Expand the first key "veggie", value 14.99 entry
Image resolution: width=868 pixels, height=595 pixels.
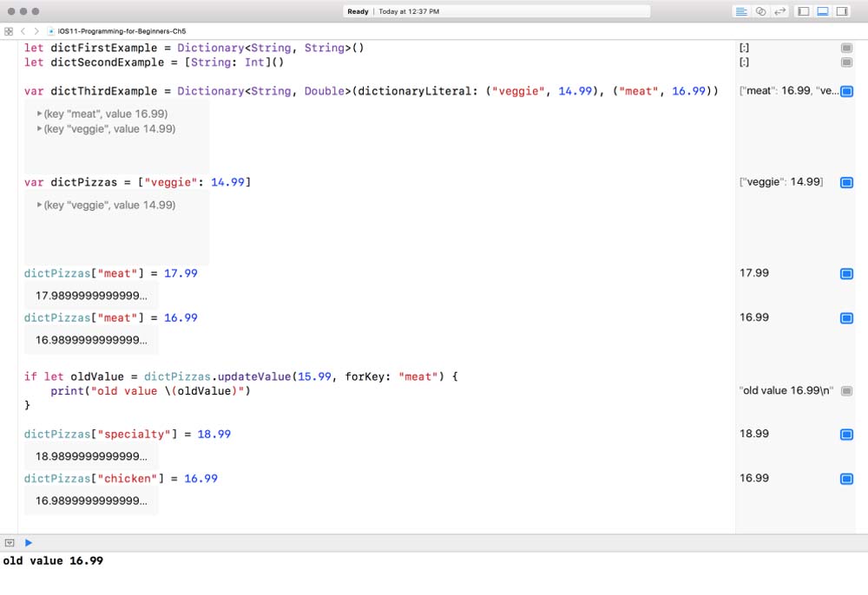click(x=40, y=128)
